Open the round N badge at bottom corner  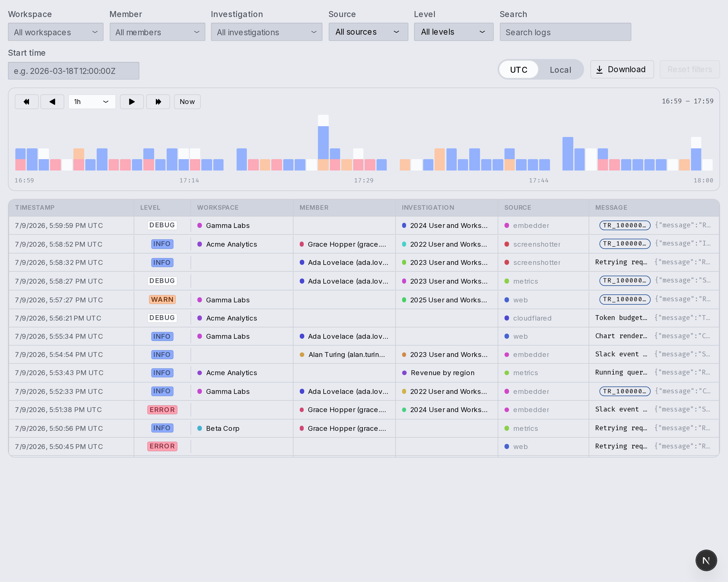[706, 560]
